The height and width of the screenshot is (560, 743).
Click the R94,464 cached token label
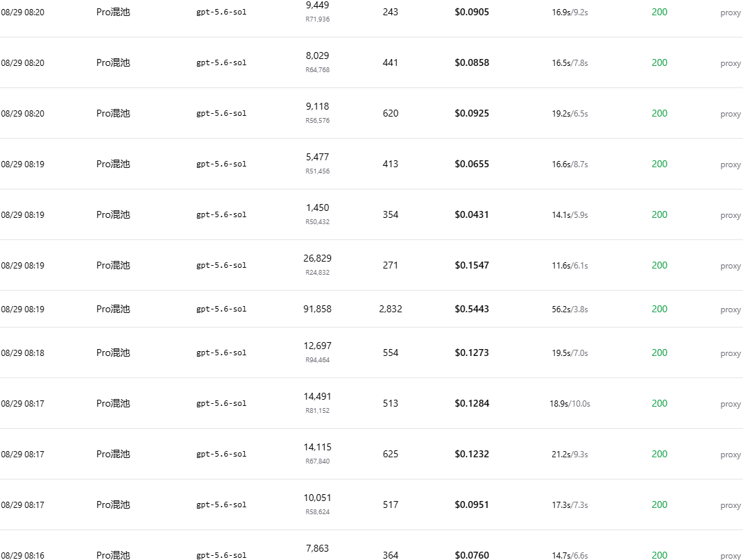[317, 360]
